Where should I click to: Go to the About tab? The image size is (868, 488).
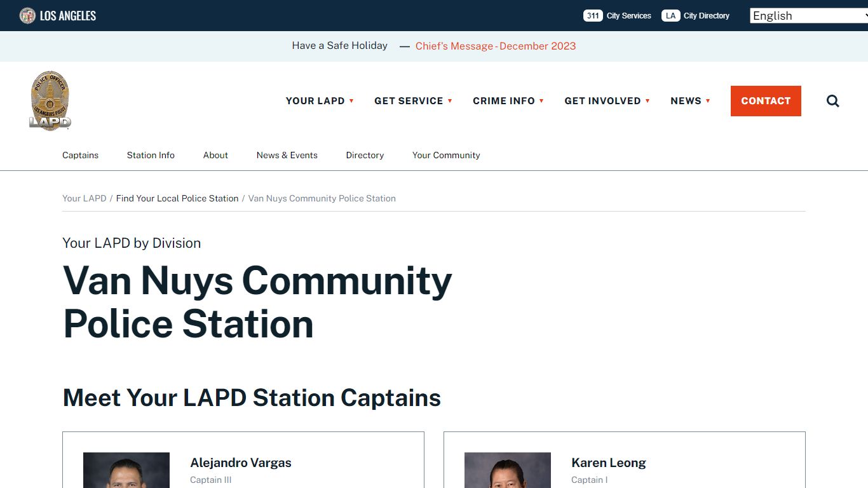(215, 155)
